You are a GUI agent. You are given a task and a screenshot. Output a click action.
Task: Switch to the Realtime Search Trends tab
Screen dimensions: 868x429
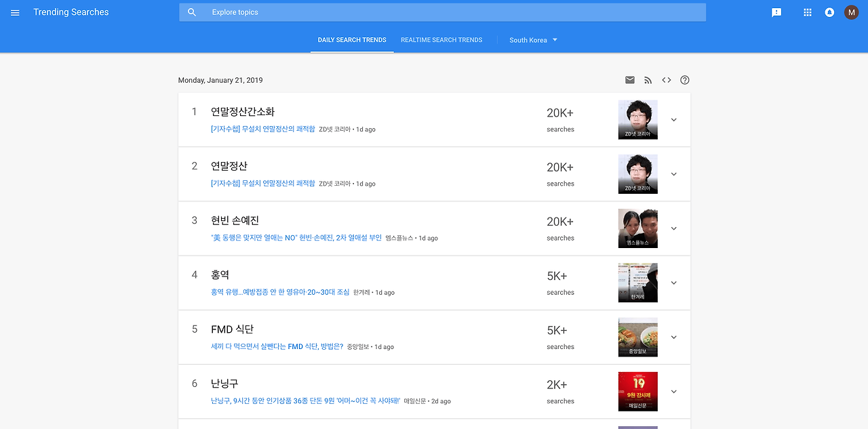coord(441,39)
